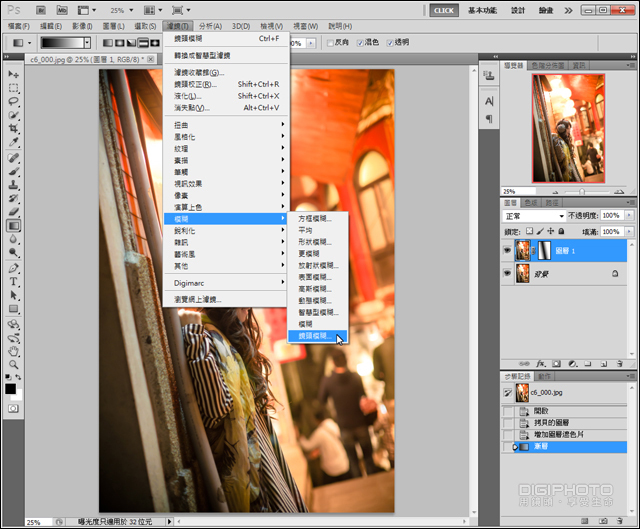The image size is (640, 529).
Task: Hide the 背景 layer via eye icon
Action: point(507,273)
